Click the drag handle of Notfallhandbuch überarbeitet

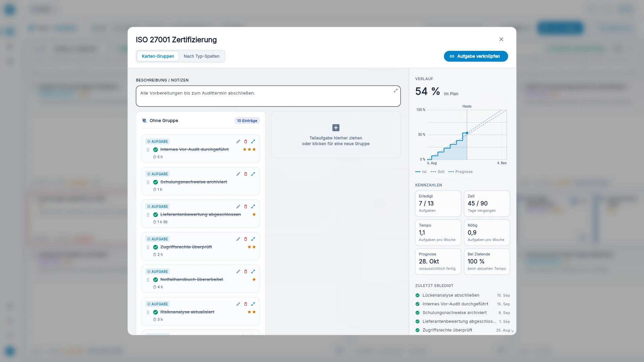tap(148, 280)
